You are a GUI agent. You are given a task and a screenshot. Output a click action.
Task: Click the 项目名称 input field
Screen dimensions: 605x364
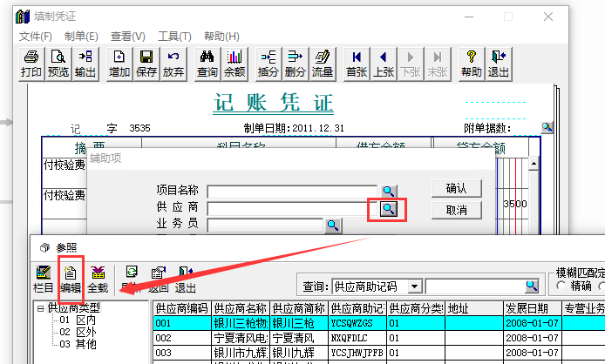click(292, 191)
